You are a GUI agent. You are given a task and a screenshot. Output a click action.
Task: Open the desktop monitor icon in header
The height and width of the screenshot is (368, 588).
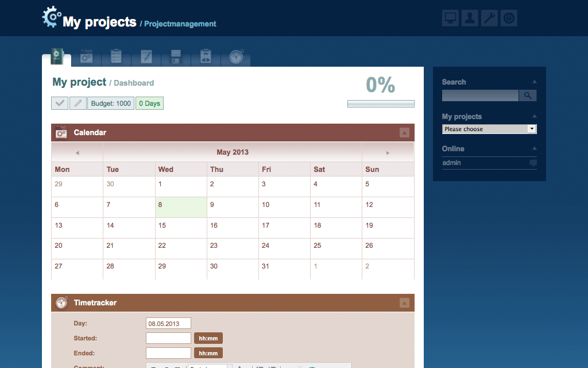pyautogui.click(x=451, y=18)
